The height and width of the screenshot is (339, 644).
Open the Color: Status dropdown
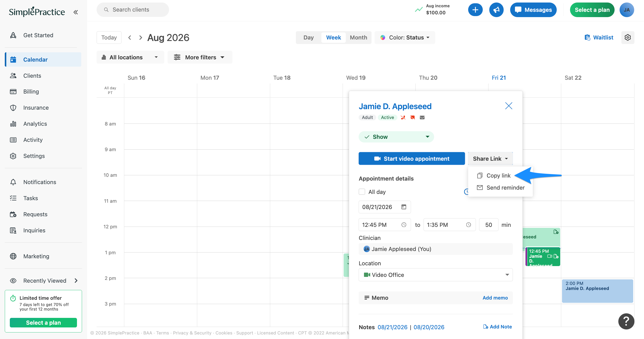405,37
